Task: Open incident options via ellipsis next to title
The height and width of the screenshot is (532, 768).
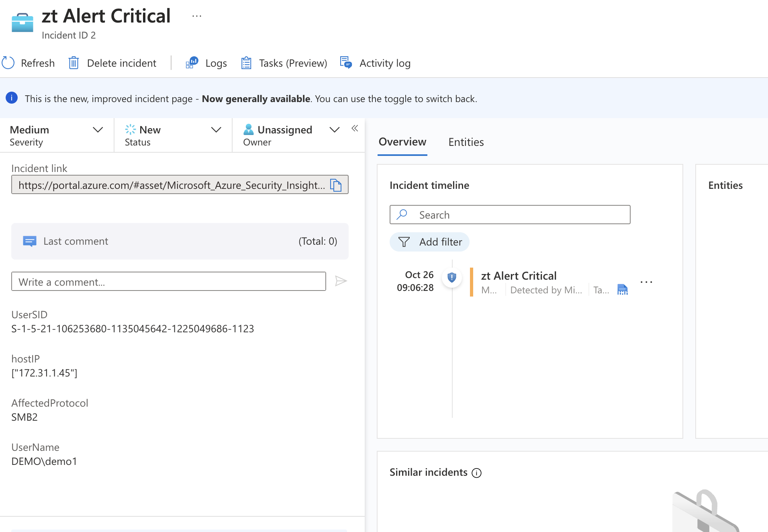Action: tap(196, 16)
